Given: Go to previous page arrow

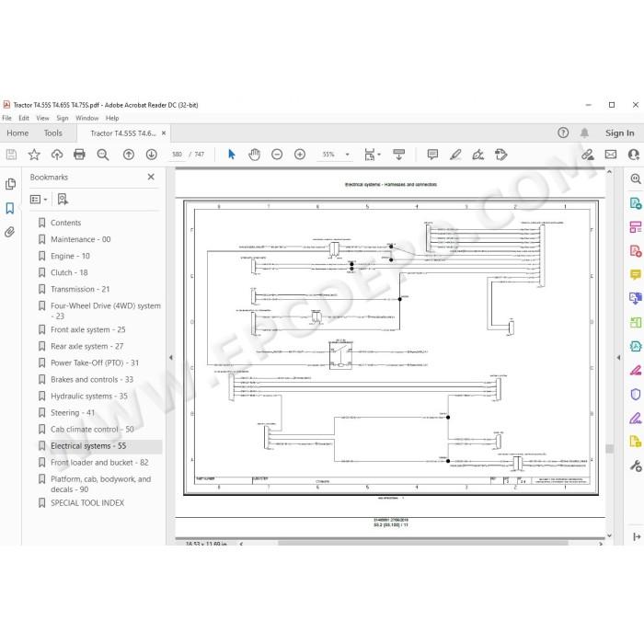Looking at the screenshot, I should tap(129, 155).
